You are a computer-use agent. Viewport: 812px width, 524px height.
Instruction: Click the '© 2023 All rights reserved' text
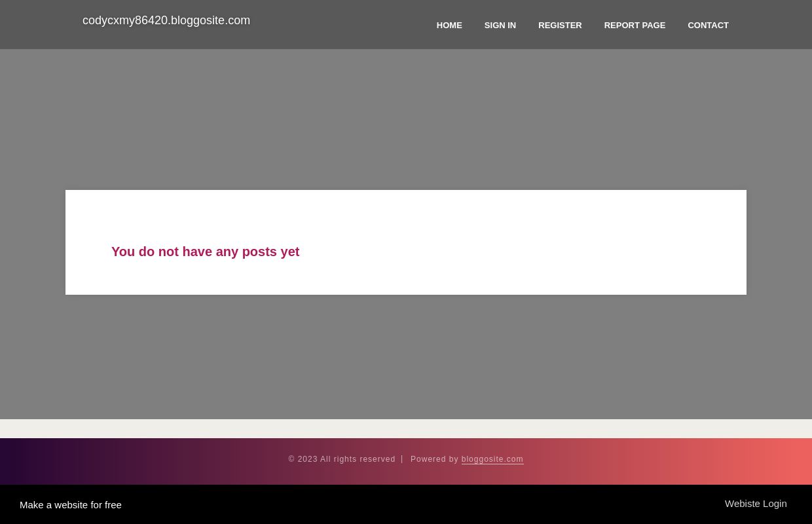point(342,459)
